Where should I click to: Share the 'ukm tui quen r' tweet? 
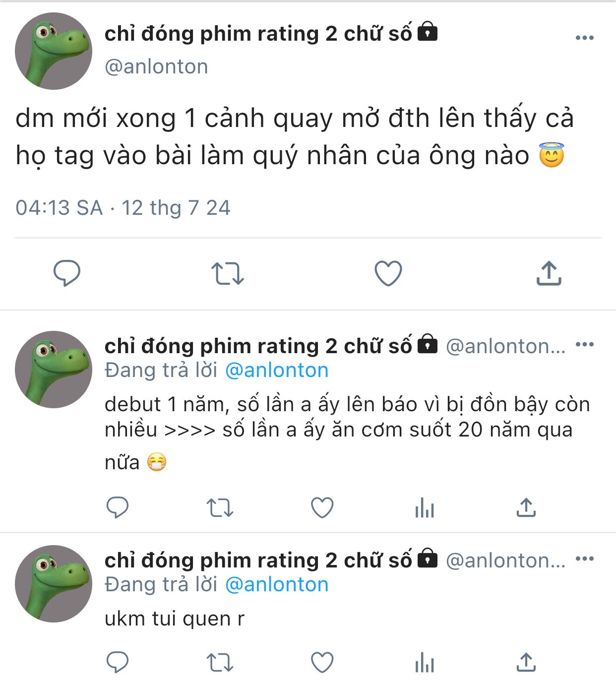pyautogui.click(x=526, y=662)
